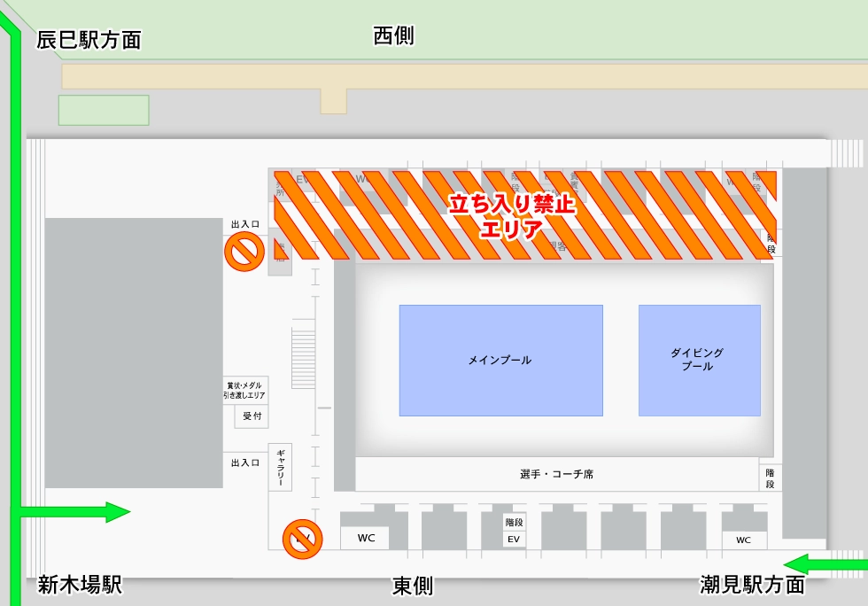This screenshot has width=868, height=606.
Task: Select the right WC box near 潮見駅方面
Action: pos(743,540)
